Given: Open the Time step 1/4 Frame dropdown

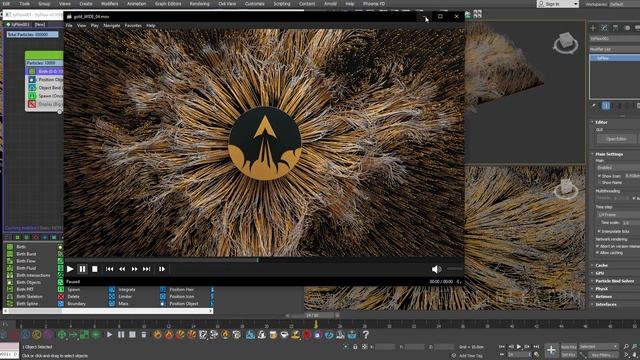Looking at the screenshot, I should click(x=618, y=215).
